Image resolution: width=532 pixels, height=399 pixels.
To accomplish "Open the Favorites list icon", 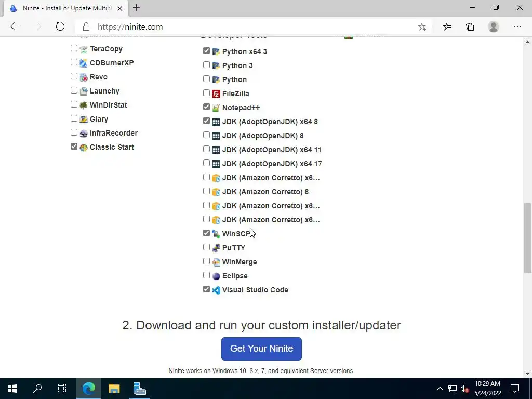I will [447, 27].
